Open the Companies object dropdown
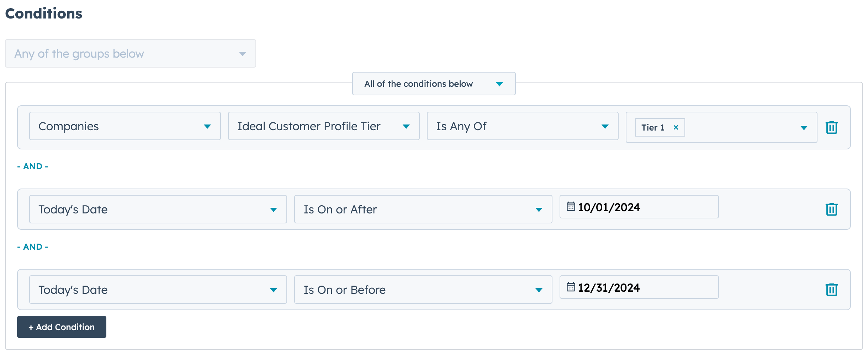Screen dimensions: 868x355 pos(125,126)
